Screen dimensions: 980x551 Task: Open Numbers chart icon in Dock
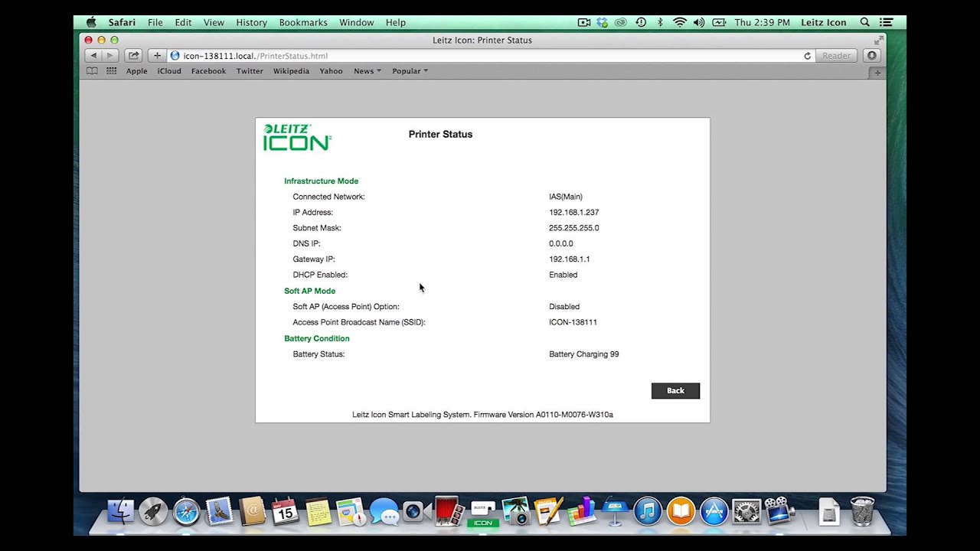click(x=582, y=512)
